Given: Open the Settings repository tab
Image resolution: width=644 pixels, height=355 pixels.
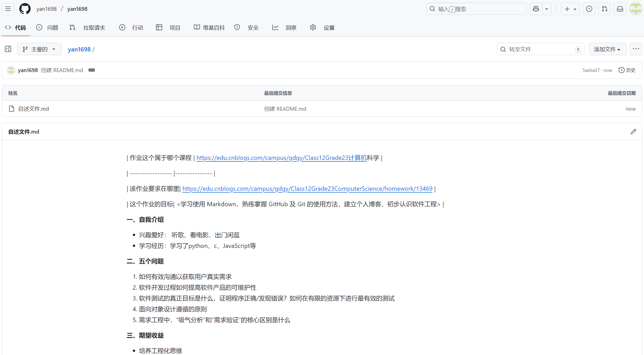Looking at the screenshot, I should point(323,28).
